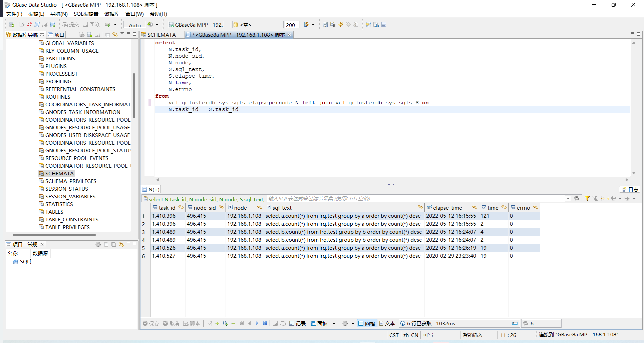
Task: Click the 取消 cancel button in results bar
Action: pyautogui.click(x=171, y=323)
